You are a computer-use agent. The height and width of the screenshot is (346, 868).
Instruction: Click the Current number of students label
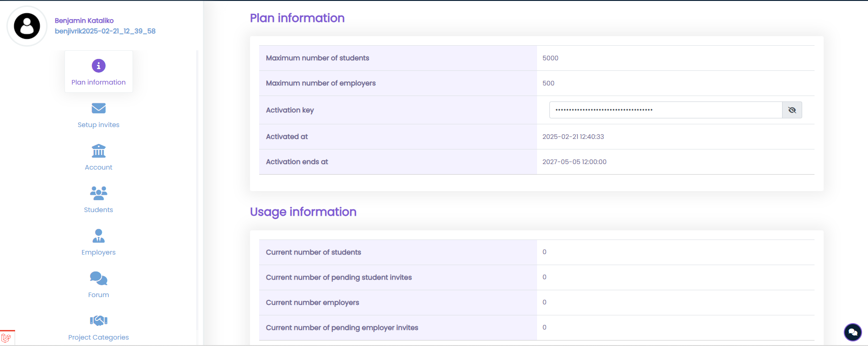(x=314, y=252)
